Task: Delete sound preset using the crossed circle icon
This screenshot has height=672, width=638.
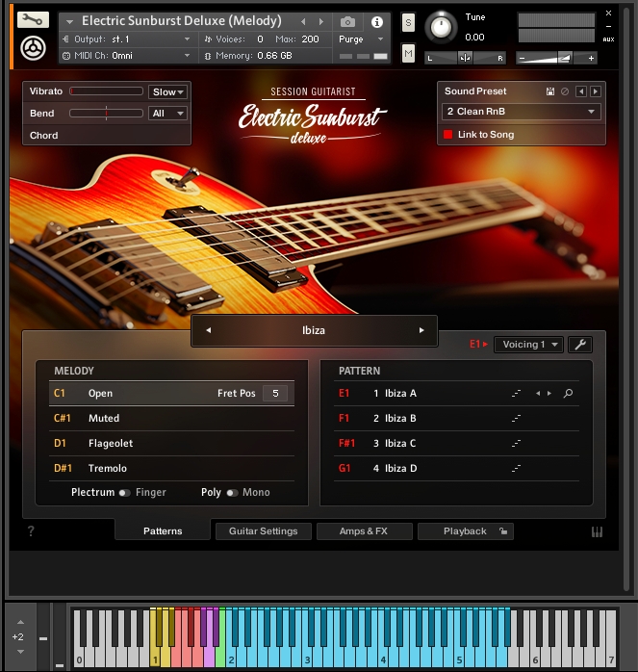Action: [565, 91]
